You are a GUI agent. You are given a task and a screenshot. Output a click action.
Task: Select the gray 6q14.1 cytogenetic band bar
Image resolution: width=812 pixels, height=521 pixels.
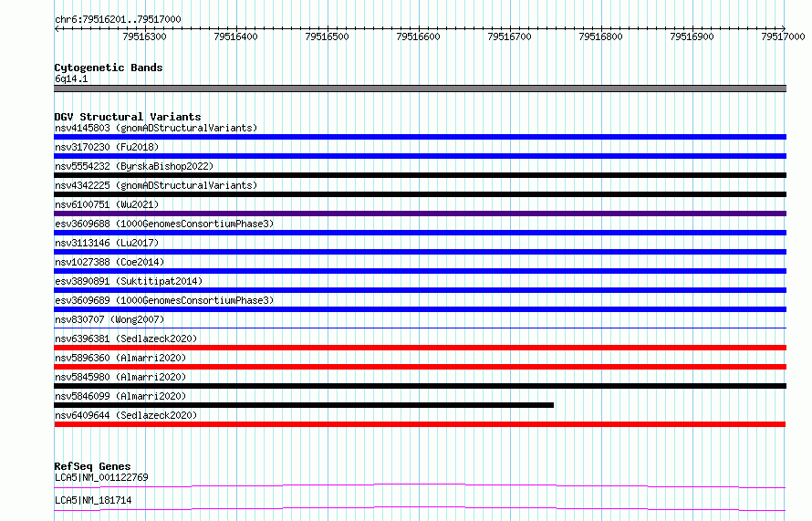[x=420, y=89]
